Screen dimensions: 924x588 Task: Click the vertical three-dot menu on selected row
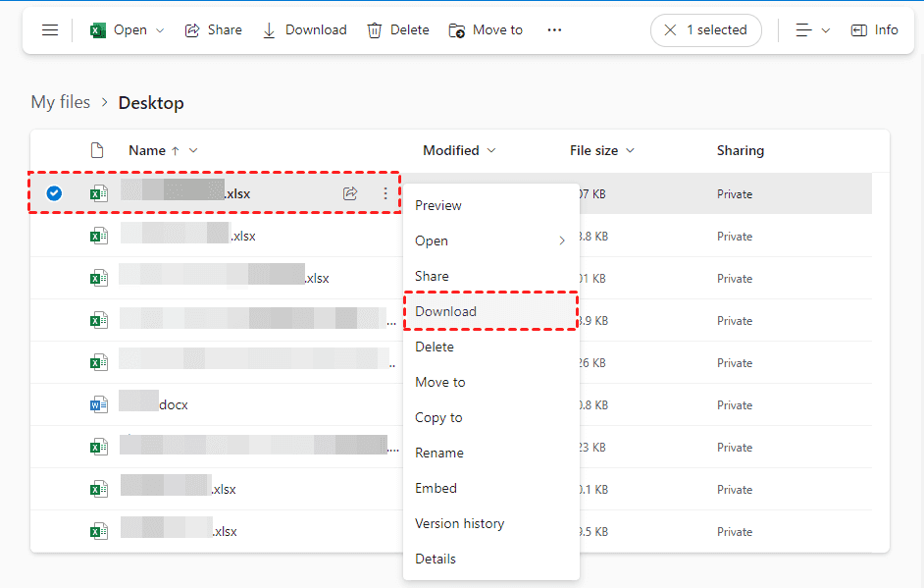pyautogui.click(x=385, y=193)
